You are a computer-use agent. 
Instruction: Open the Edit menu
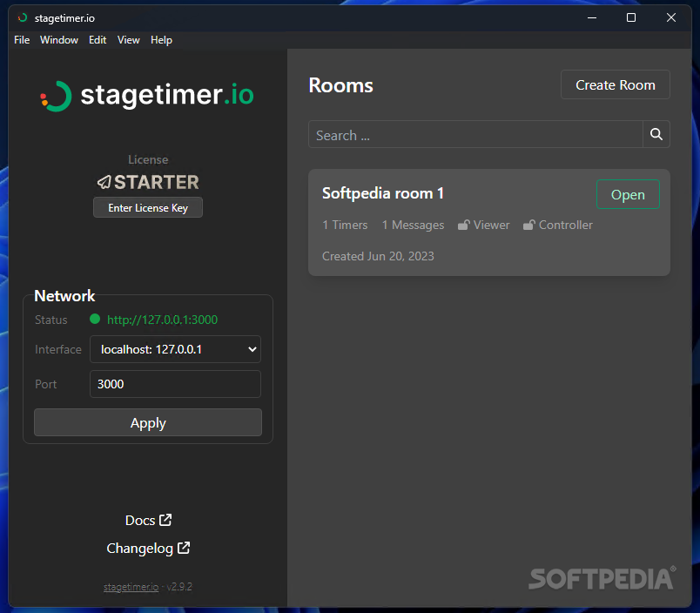[98, 40]
